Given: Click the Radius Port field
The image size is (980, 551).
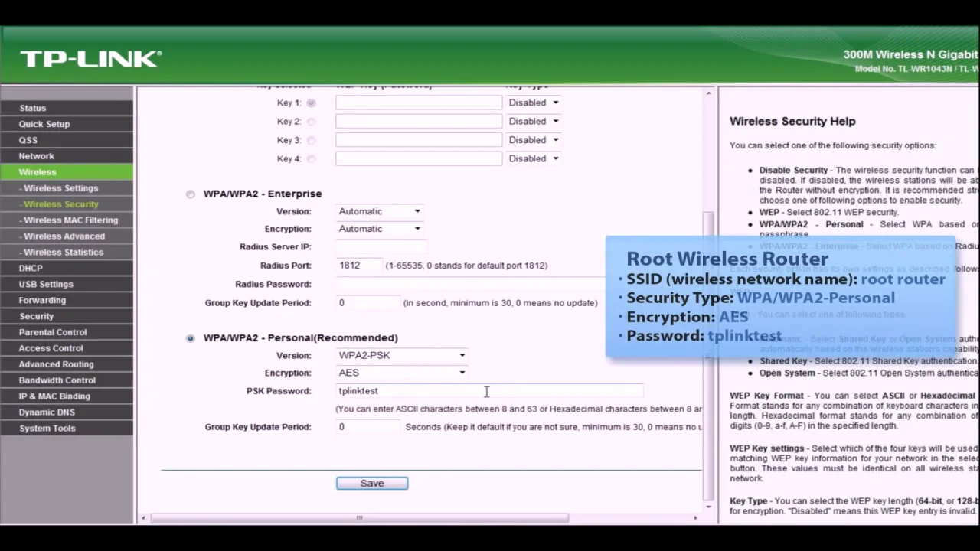Looking at the screenshot, I should 359,266.
